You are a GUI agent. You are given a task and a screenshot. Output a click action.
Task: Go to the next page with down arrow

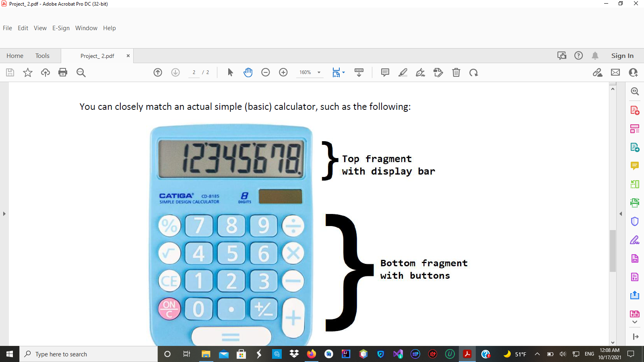[175, 72]
